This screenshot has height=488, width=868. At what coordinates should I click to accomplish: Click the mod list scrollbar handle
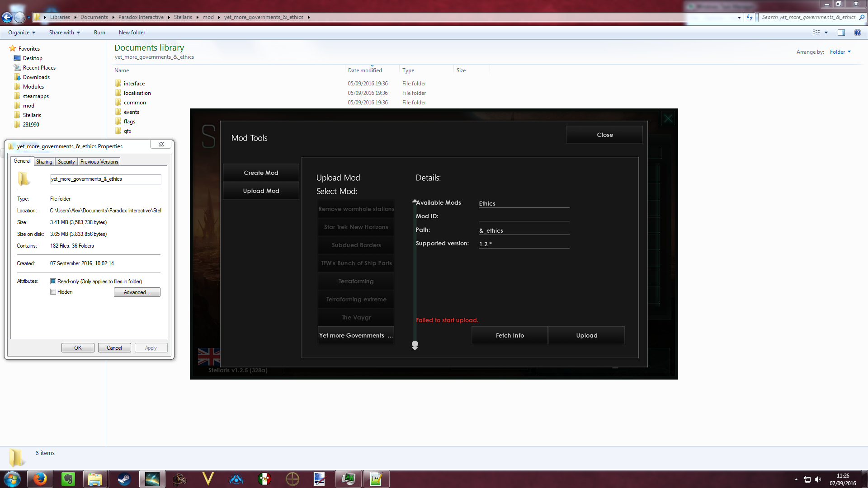415,344
